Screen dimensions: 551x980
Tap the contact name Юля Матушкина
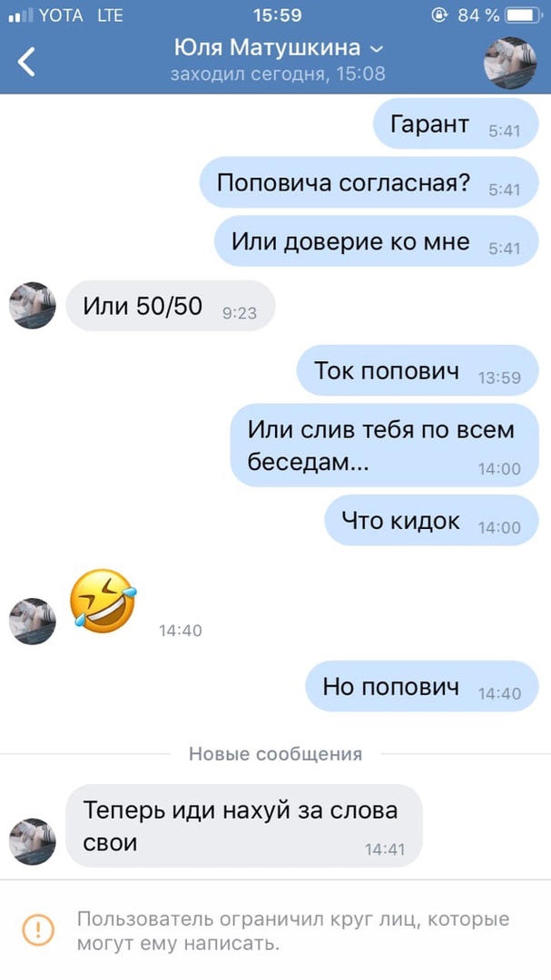267,47
